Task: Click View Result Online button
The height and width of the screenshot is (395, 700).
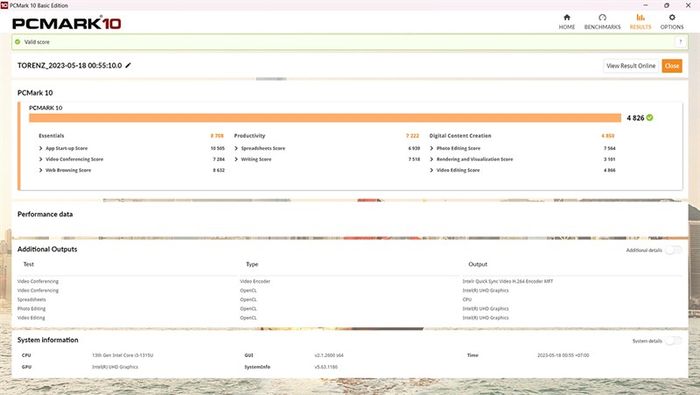Action: coord(631,66)
